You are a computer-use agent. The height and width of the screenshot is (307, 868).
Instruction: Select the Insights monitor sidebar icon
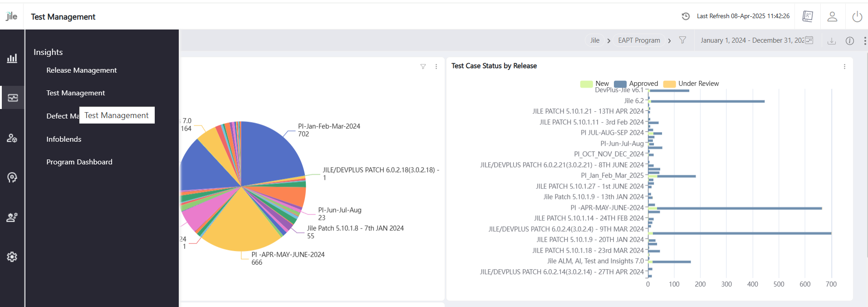coord(13,98)
